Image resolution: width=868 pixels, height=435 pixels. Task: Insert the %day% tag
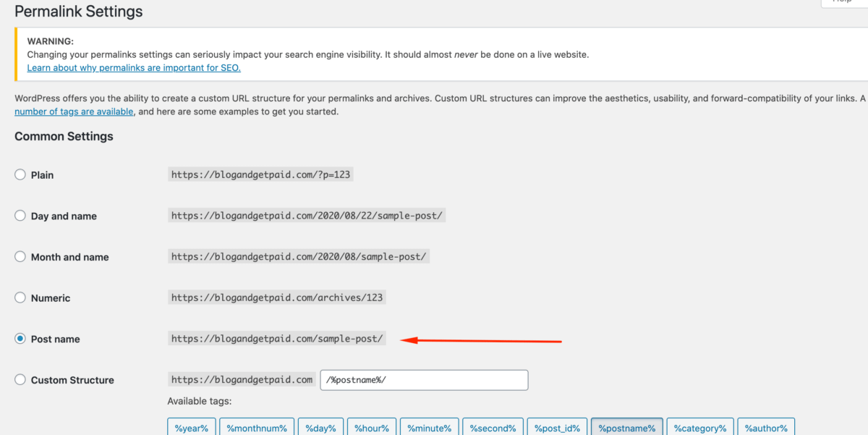[x=320, y=428]
